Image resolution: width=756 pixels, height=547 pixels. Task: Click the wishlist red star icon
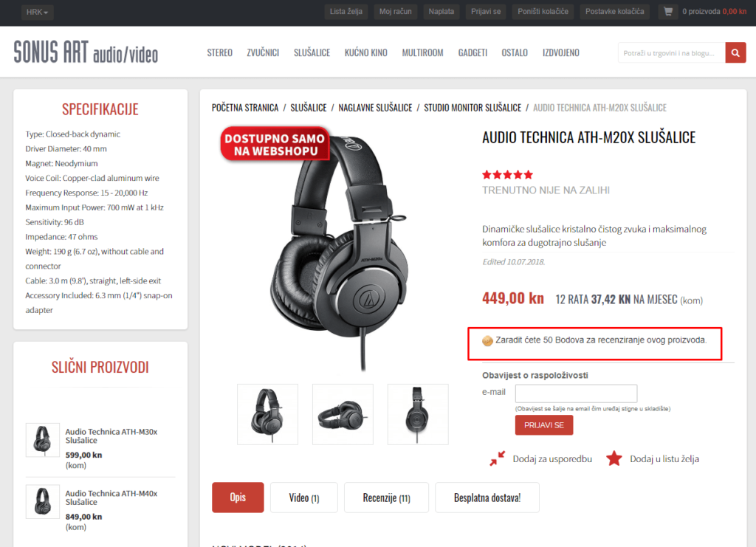(614, 458)
